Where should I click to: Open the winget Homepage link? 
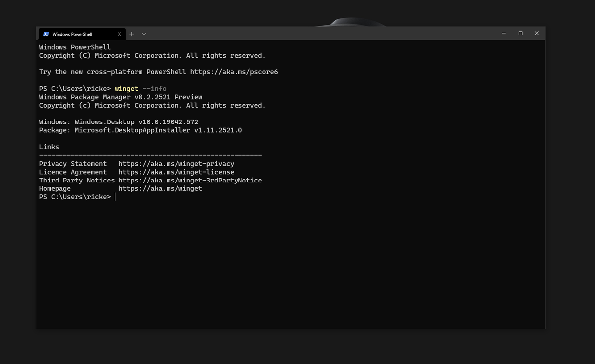pos(160,188)
